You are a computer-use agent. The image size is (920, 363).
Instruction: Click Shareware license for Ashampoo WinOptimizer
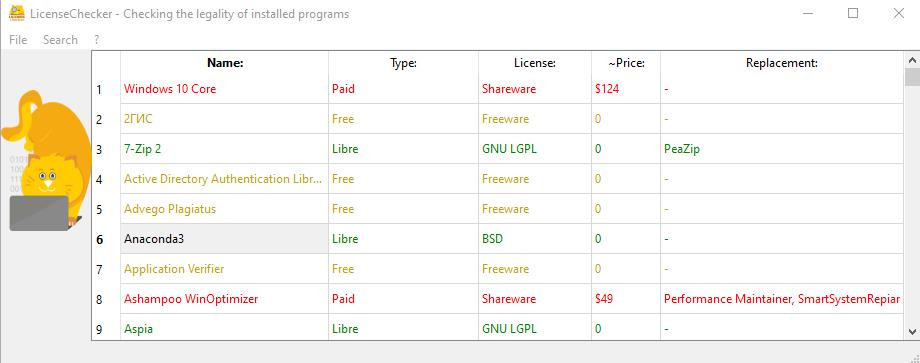[x=535, y=299]
